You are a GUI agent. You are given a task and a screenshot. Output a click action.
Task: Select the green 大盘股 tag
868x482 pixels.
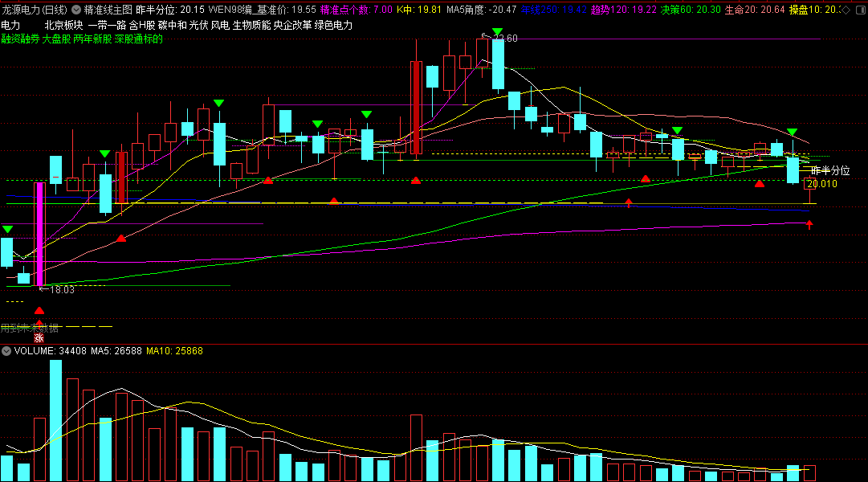(x=56, y=39)
